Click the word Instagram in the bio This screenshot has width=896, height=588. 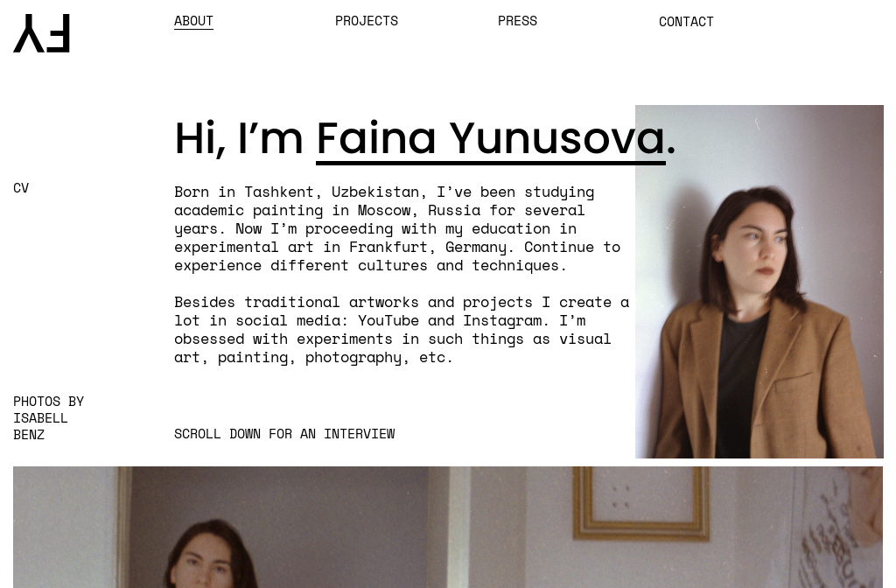tap(502, 320)
